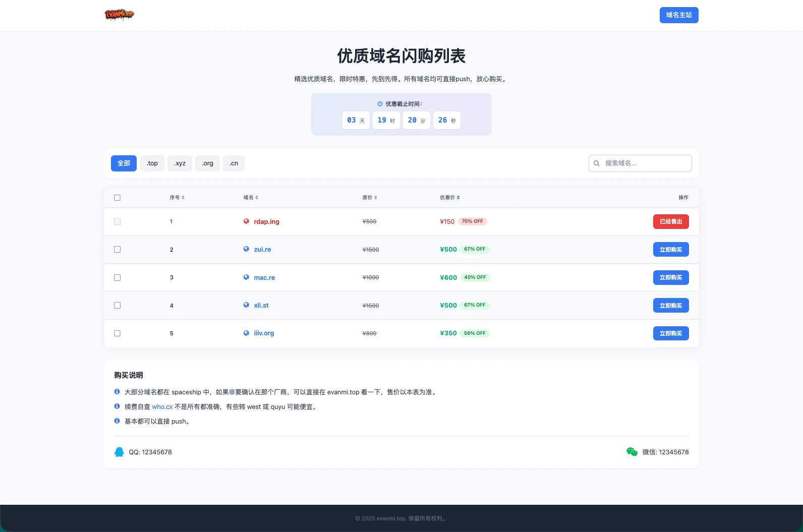Viewport: 803px width, 532px height.
Task: Sort table by 序号 column
Action: 177,198
